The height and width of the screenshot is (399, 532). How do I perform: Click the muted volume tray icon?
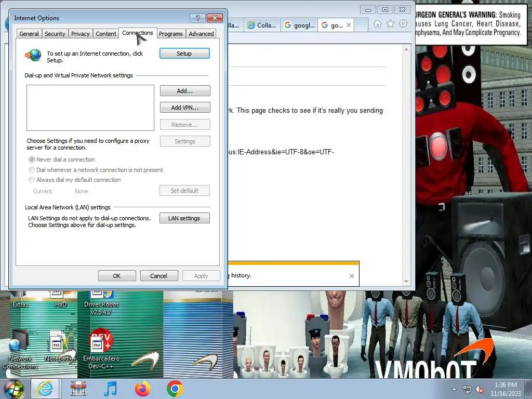coord(480,390)
